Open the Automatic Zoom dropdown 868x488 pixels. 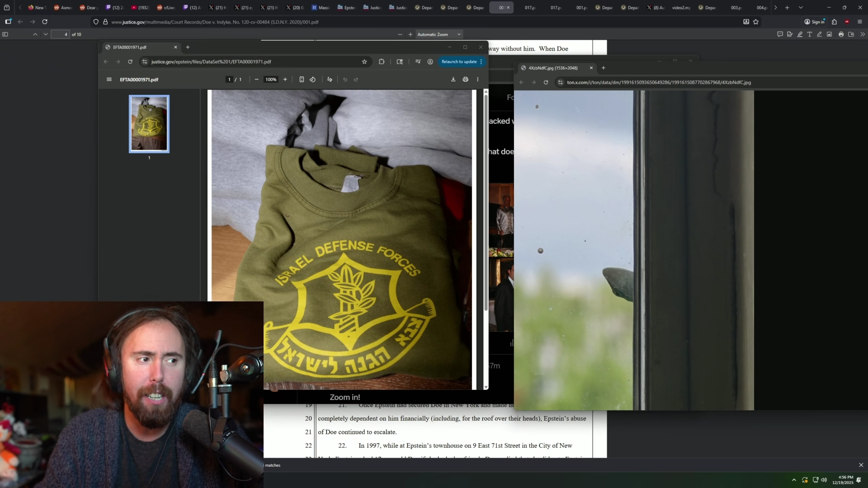(439, 34)
